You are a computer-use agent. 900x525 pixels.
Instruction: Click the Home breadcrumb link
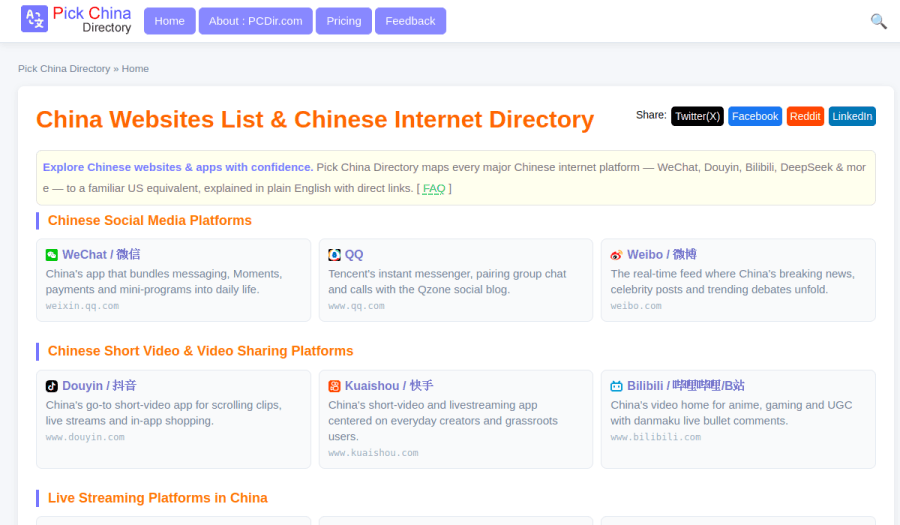point(135,69)
